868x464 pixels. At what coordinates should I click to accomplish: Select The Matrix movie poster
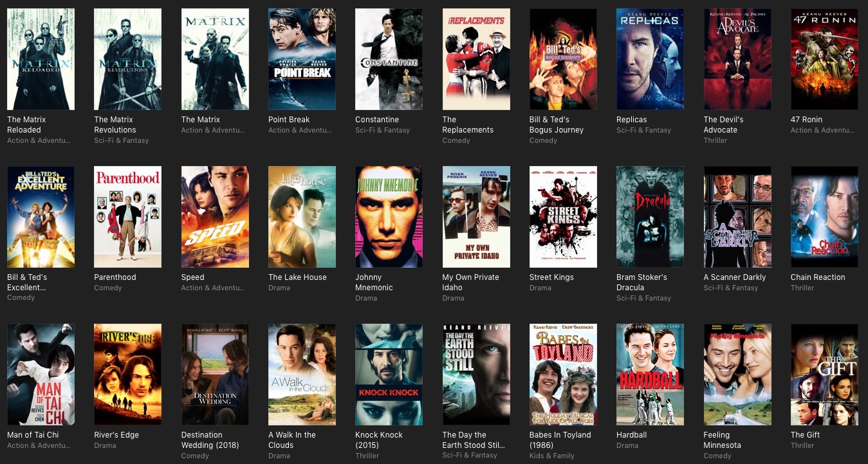tap(215, 59)
